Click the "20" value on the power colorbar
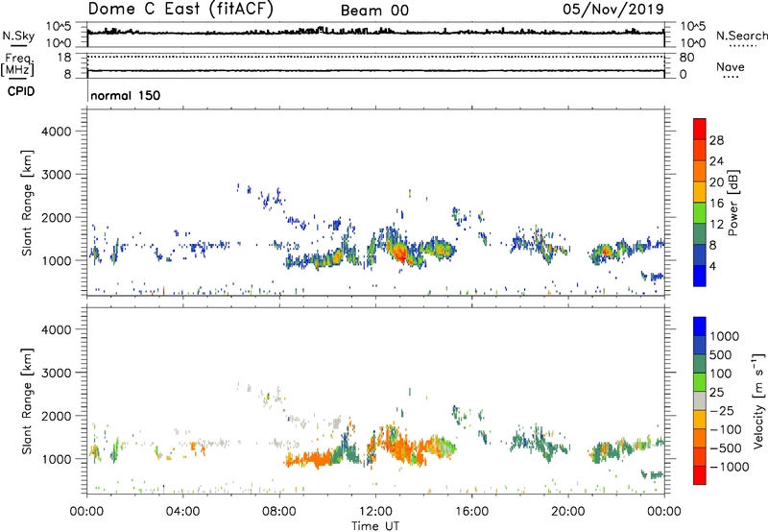Screen dimensions: 768x532 [x=716, y=182]
